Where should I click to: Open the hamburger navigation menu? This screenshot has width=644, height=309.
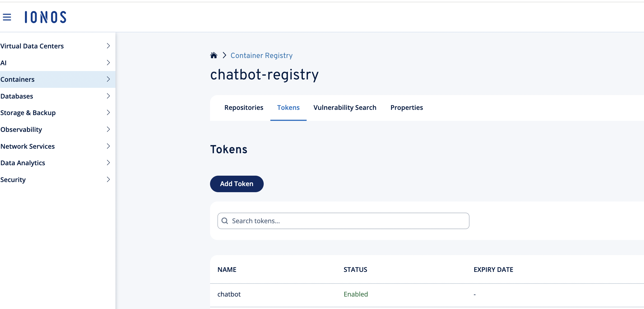[x=7, y=17]
